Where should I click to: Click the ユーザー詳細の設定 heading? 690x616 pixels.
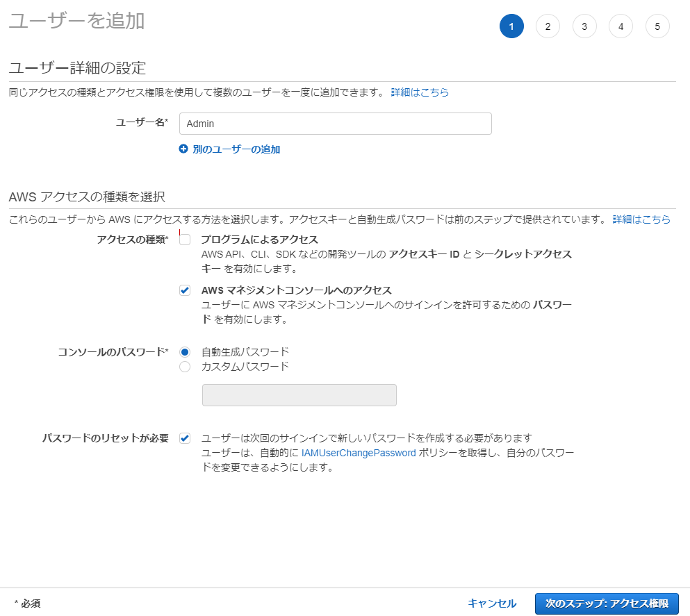77,68
